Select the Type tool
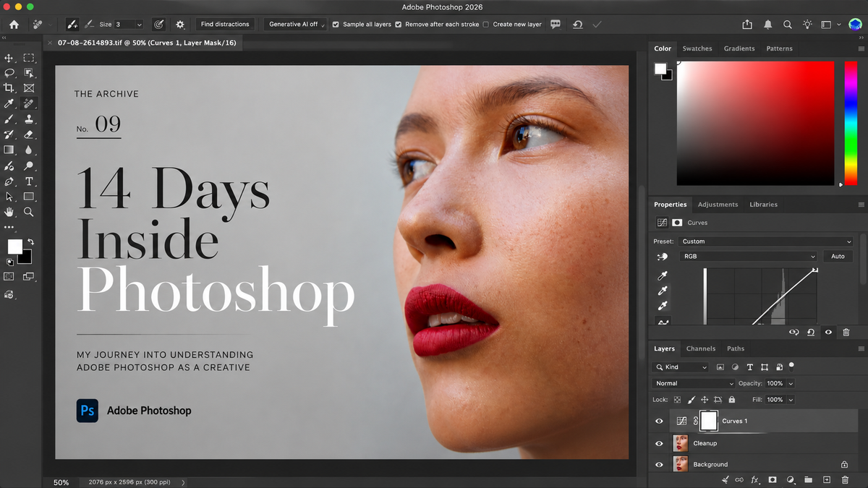 [29, 181]
